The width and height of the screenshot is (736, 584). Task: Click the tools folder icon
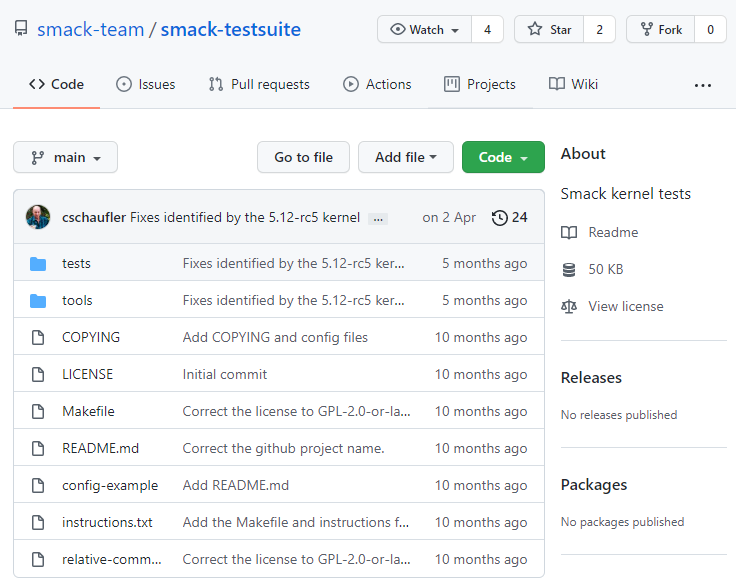click(x=38, y=301)
